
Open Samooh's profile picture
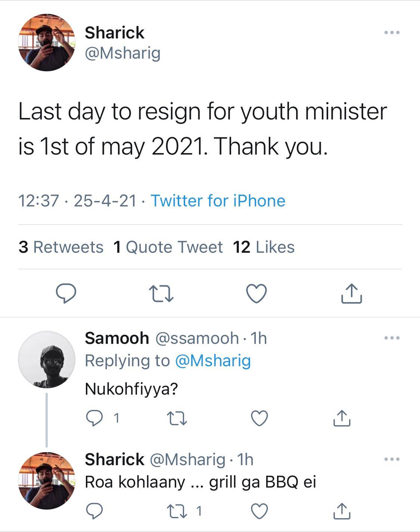(47, 359)
